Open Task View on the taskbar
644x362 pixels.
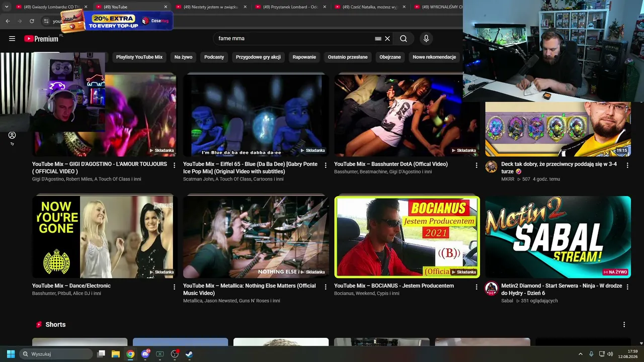click(101, 354)
